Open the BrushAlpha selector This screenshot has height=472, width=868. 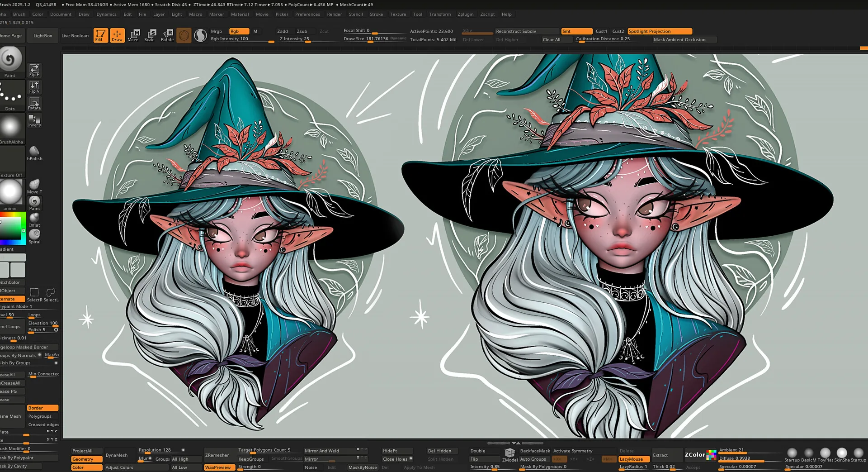pyautogui.click(x=11, y=129)
